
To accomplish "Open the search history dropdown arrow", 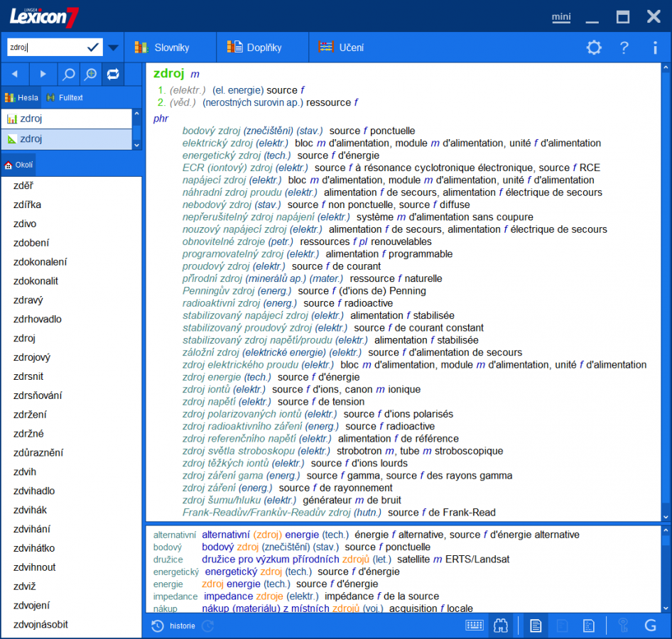I will 112,47.
